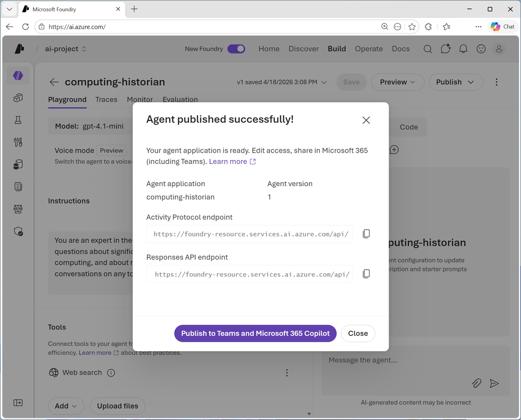The image size is (521, 420).
Task: Click the Message the agent input field
Action: point(391,360)
